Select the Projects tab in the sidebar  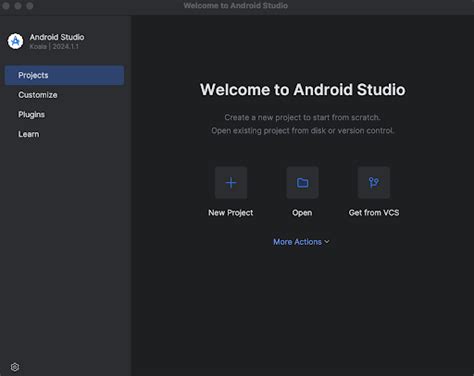pyautogui.click(x=64, y=75)
